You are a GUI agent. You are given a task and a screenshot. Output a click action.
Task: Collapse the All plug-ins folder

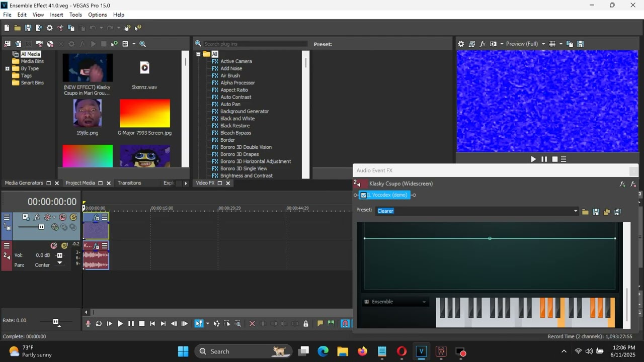tap(198, 54)
